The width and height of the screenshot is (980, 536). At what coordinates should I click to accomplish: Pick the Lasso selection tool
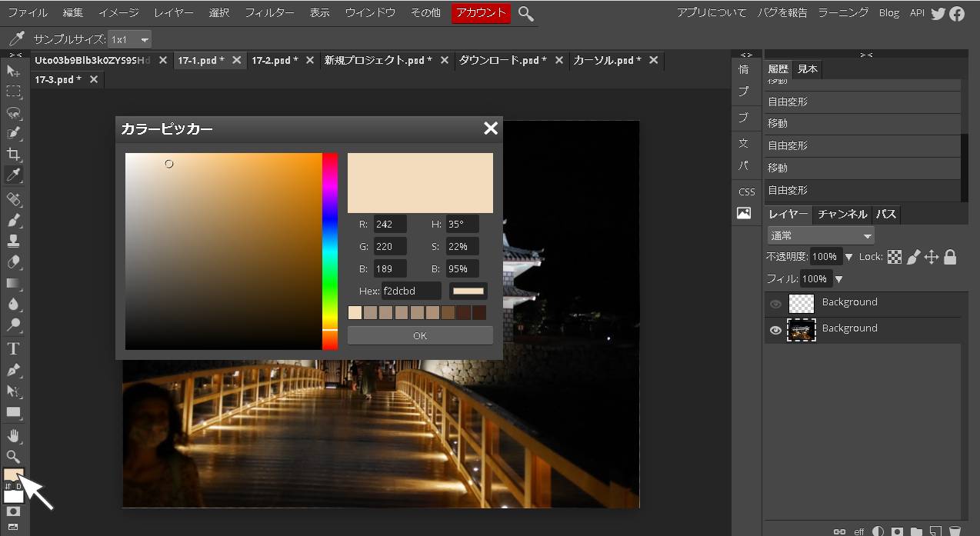(x=13, y=113)
